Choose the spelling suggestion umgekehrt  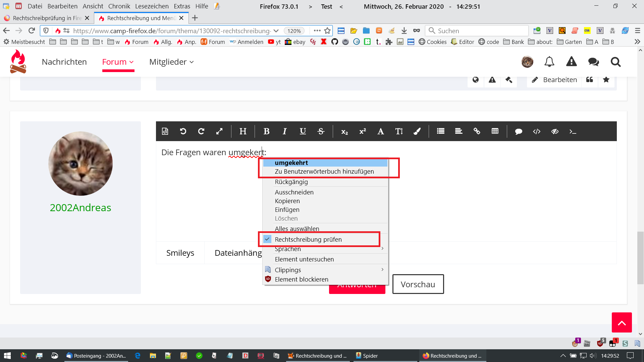coord(291,163)
